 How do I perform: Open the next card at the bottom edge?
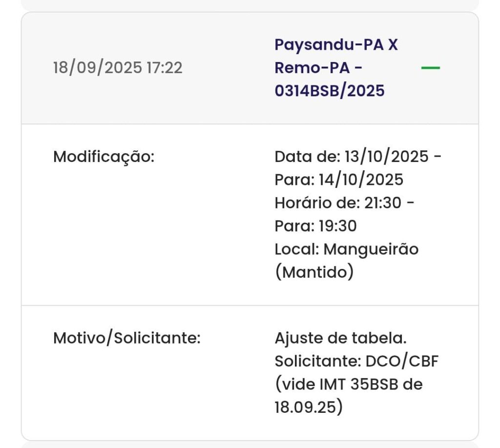click(x=250, y=445)
